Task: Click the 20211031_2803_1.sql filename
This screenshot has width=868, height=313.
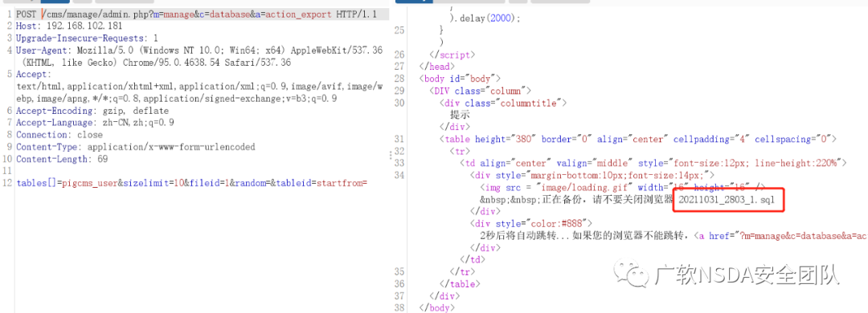Action: click(x=727, y=200)
